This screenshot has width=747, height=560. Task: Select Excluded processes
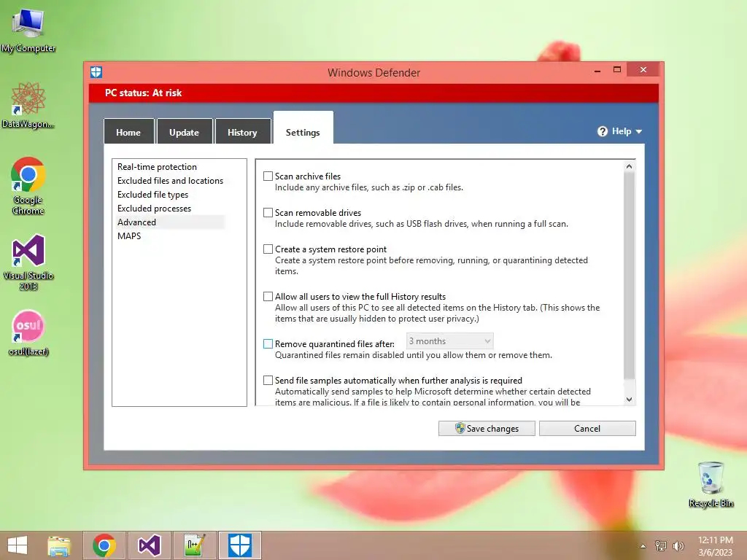tap(155, 208)
